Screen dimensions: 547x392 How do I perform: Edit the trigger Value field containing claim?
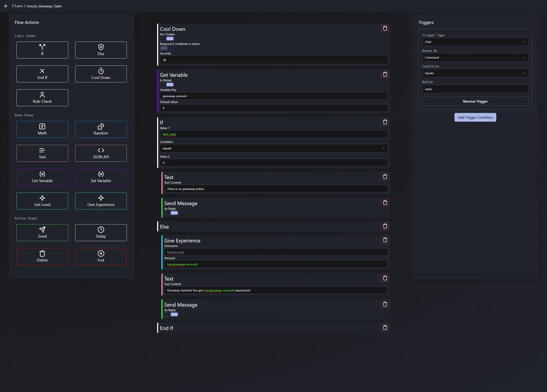pyautogui.click(x=475, y=89)
